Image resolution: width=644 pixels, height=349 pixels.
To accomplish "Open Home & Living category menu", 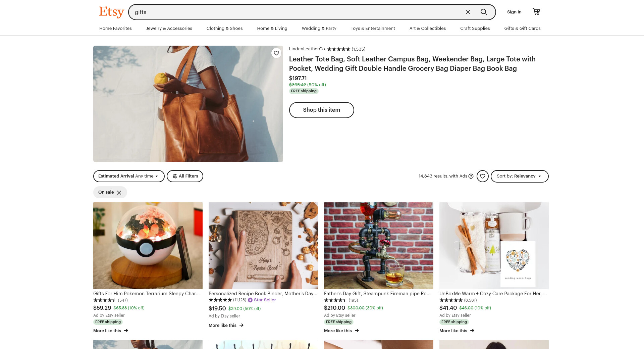I will [x=272, y=29].
